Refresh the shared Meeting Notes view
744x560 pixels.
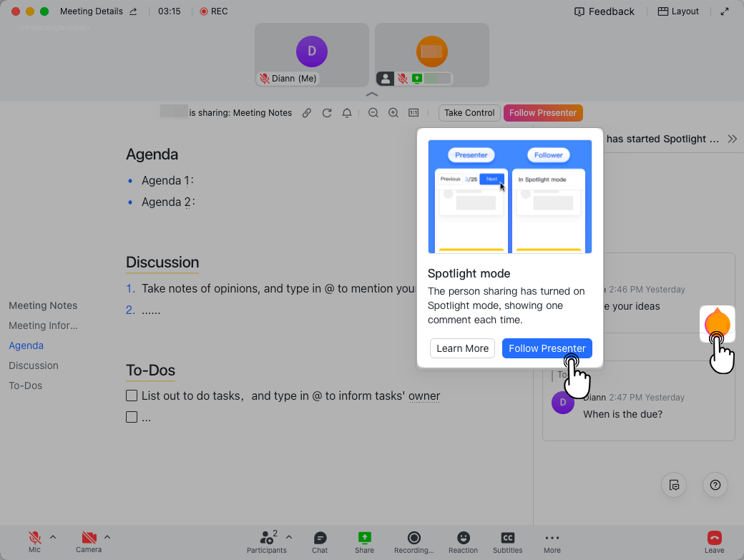pos(327,112)
